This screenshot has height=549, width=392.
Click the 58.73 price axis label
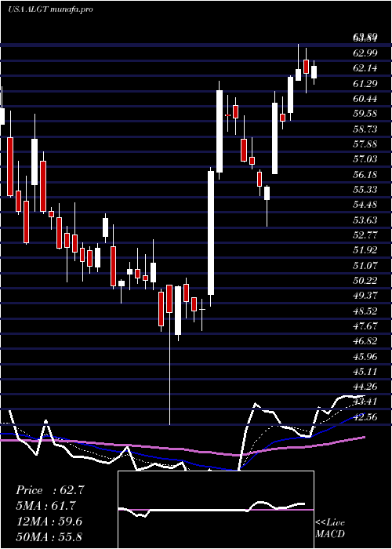(365, 129)
